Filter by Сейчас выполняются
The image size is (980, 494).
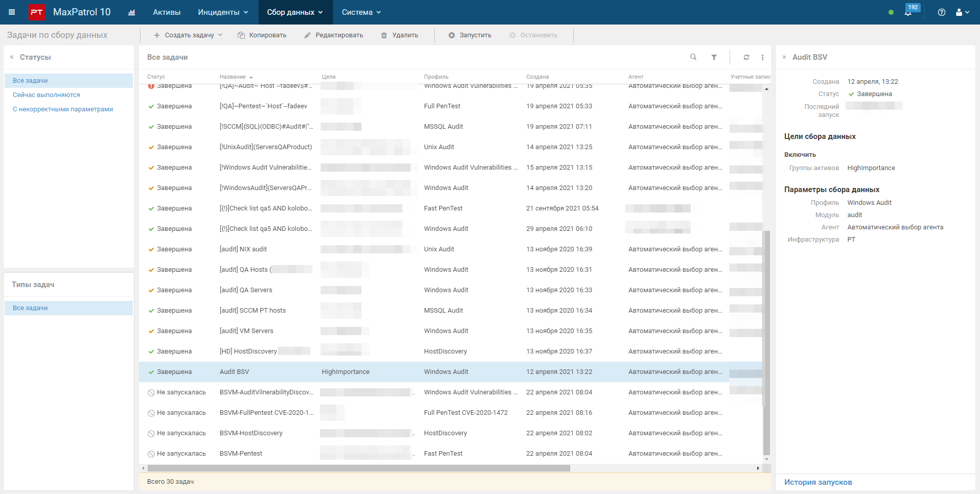click(x=46, y=95)
